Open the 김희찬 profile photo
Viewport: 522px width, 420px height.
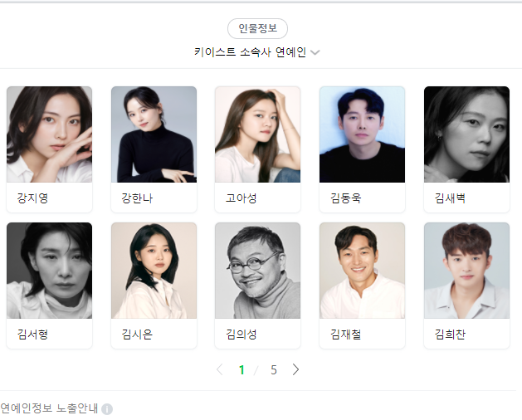[466, 271]
